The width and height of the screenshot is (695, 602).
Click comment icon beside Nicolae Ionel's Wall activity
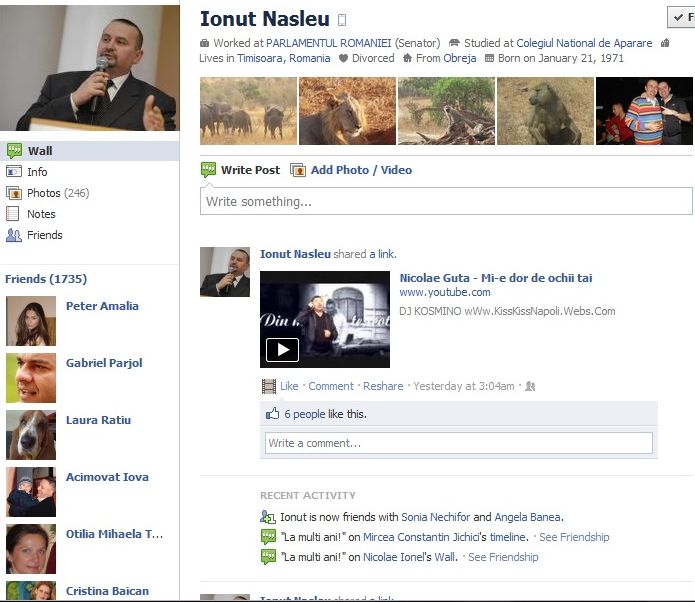coord(268,557)
